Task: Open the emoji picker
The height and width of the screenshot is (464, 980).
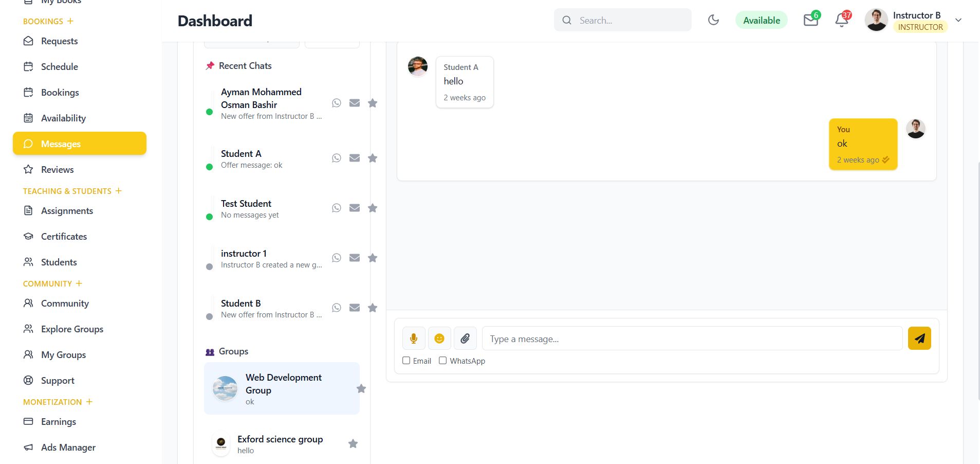Action: (439, 338)
